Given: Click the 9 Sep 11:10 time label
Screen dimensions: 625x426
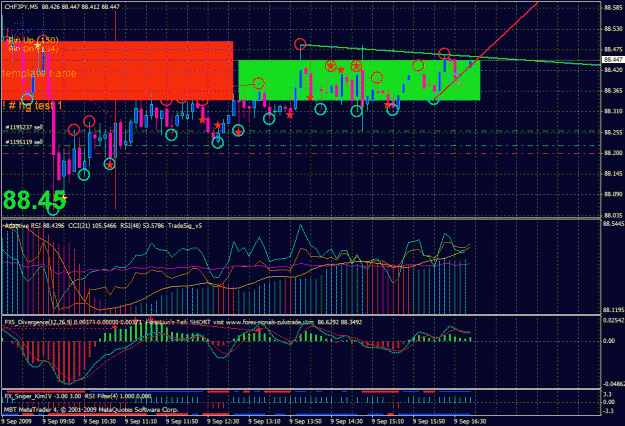Looking at the screenshot, I should tap(141, 421).
